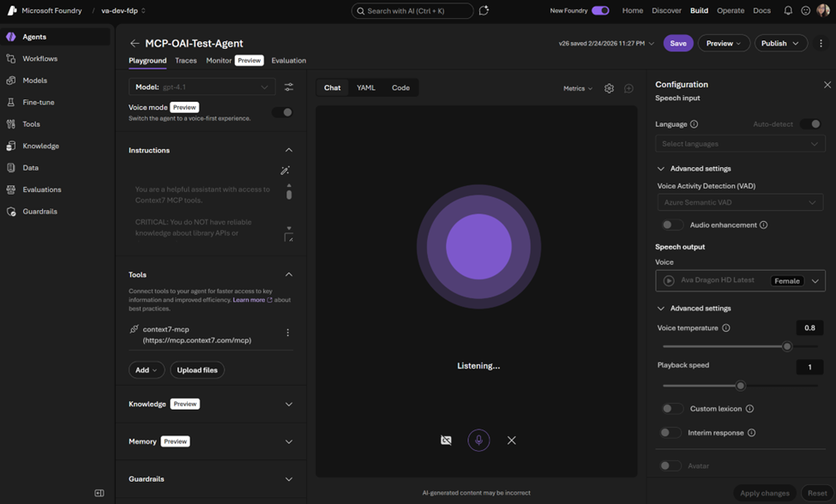The width and height of the screenshot is (836, 504).
Task: Open context7-mcp tool options menu
Action: (288, 333)
